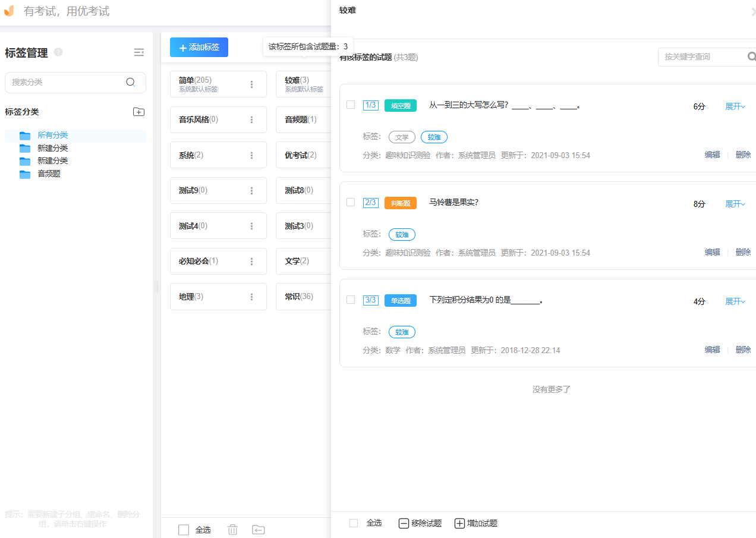Select the 新建分类 folder in sidebar
Image resolution: width=756 pixels, height=538 pixels.
tap(52, 148)
